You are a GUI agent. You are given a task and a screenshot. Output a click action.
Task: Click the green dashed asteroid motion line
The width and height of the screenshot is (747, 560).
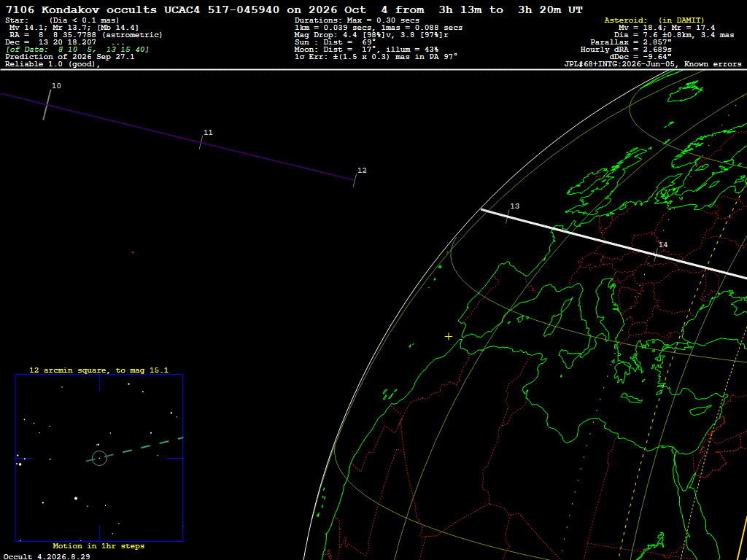(135, 449)
